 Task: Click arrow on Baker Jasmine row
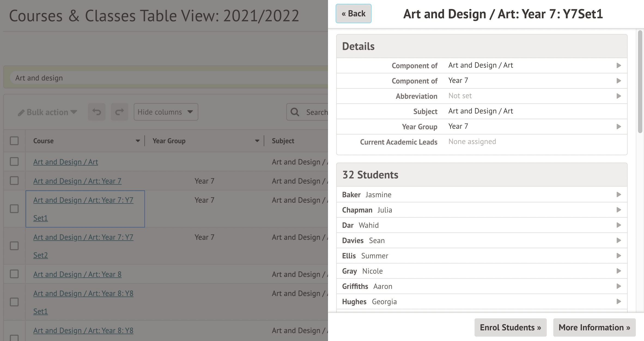(x=619, y=195)
